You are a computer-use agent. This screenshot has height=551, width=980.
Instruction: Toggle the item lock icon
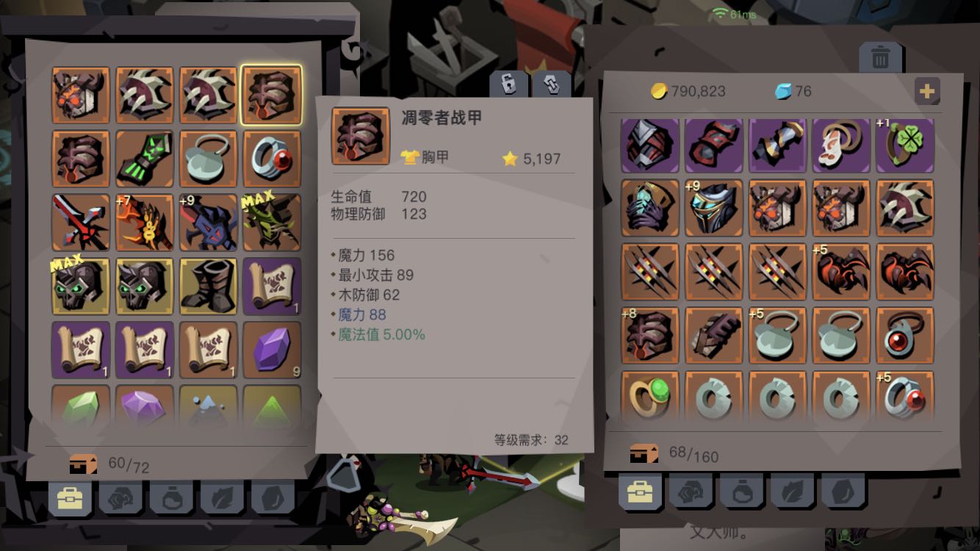(x=508, y=84)
